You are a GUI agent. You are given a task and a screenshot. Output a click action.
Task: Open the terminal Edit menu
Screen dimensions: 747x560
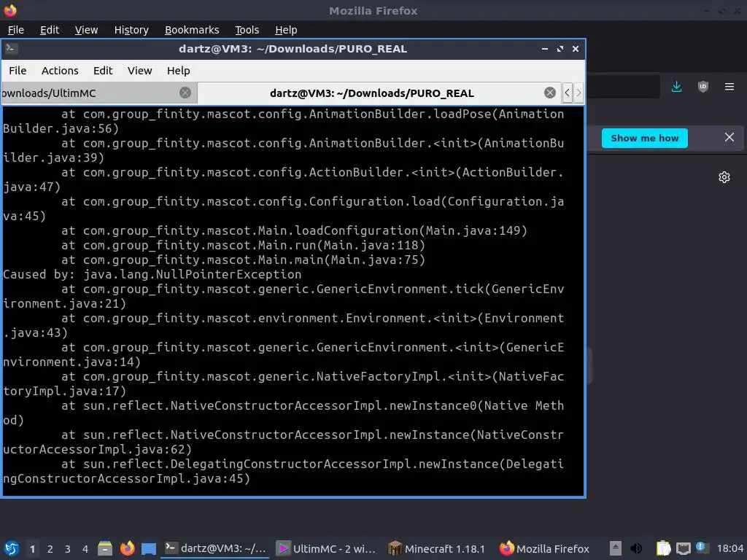point(103,71)
